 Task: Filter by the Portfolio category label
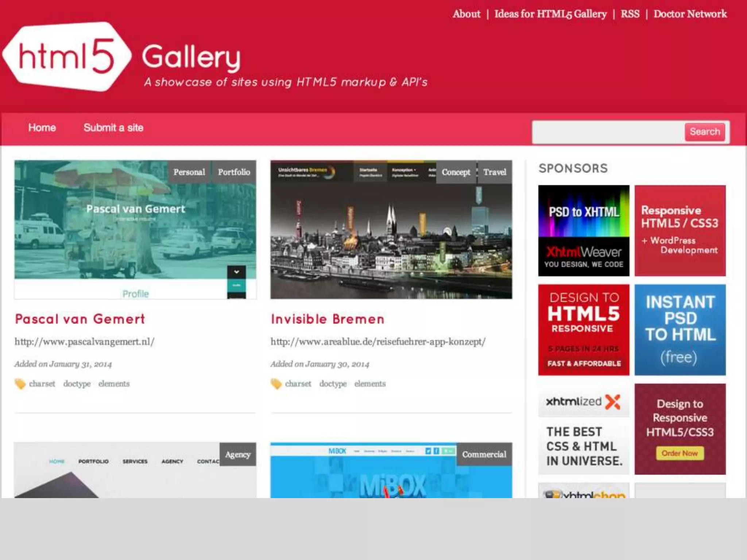[234, 172]
